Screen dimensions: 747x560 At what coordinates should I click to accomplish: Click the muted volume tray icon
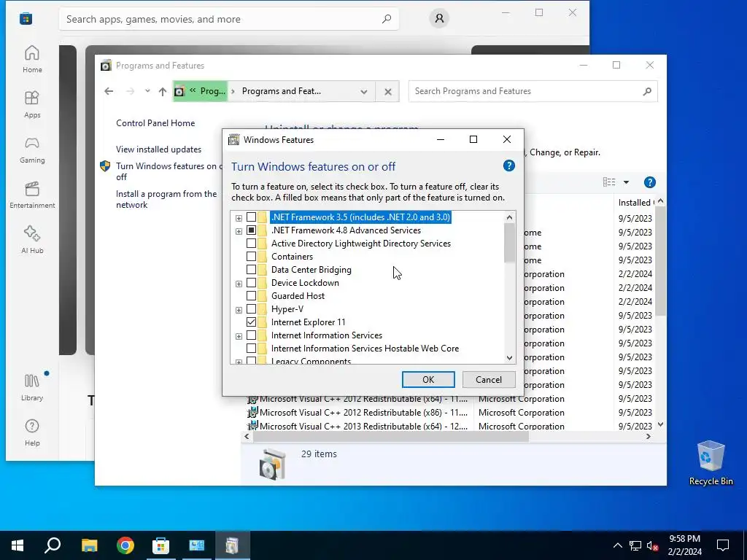click(x=652, y=545)
